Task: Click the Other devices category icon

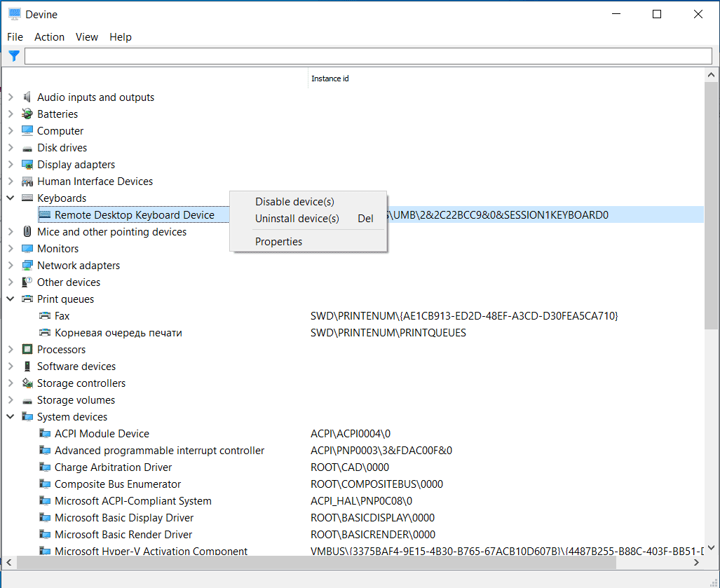Action: (x=27, y=282)
